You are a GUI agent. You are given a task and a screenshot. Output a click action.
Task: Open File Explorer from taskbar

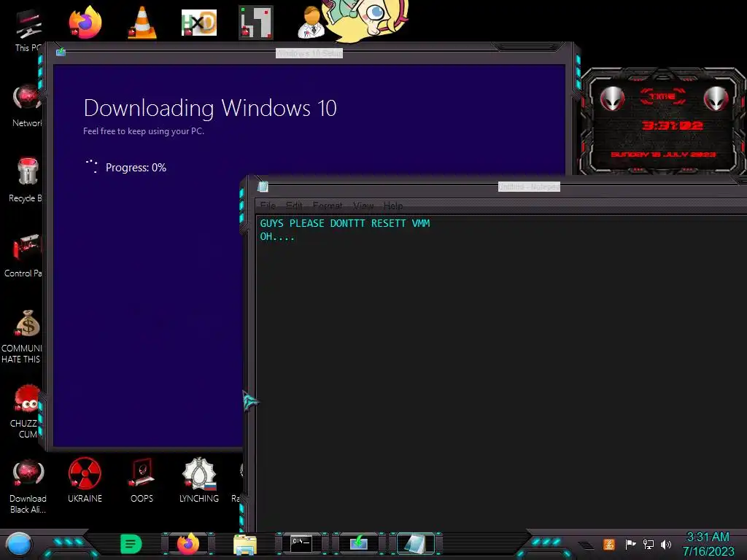(x=245, y=544)
